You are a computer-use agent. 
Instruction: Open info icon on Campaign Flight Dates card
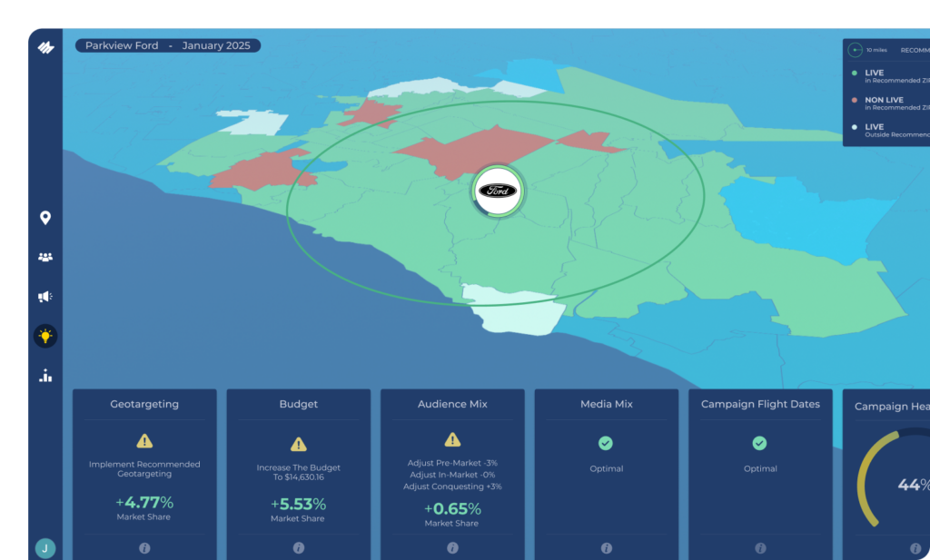760,548
